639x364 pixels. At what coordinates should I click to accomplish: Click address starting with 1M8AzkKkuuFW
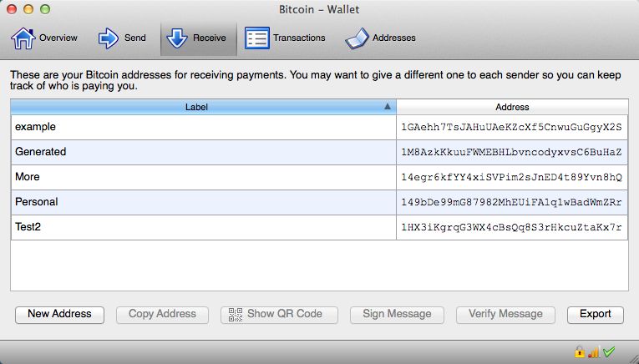pyautogui.click(x=511, y=152)
